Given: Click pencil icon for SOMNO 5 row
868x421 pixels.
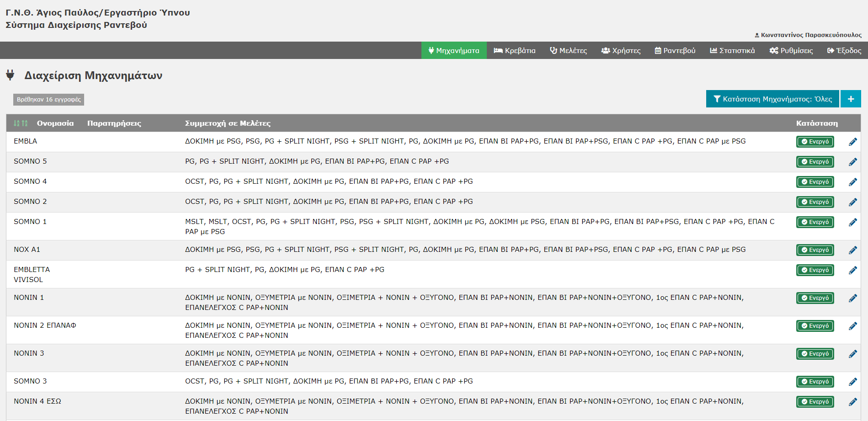Looking at the screenshot, I should (x=852, y=162).
